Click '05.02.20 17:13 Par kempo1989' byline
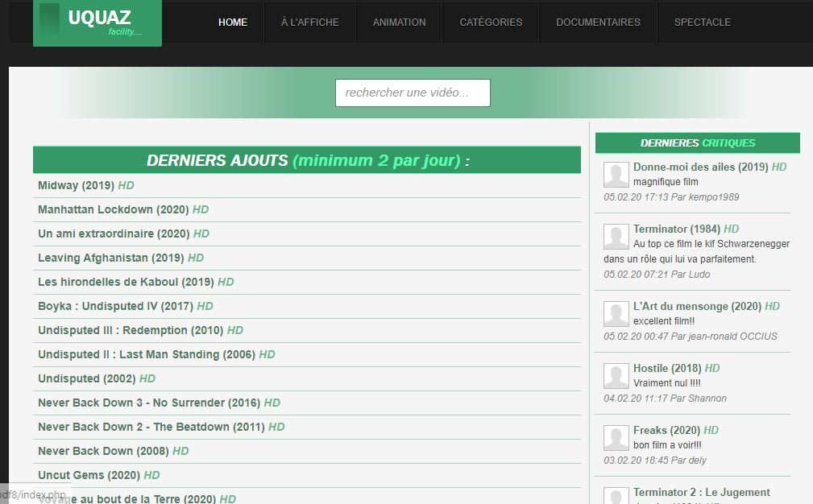Viewport: 813px width, 504px height. point(671,197)
